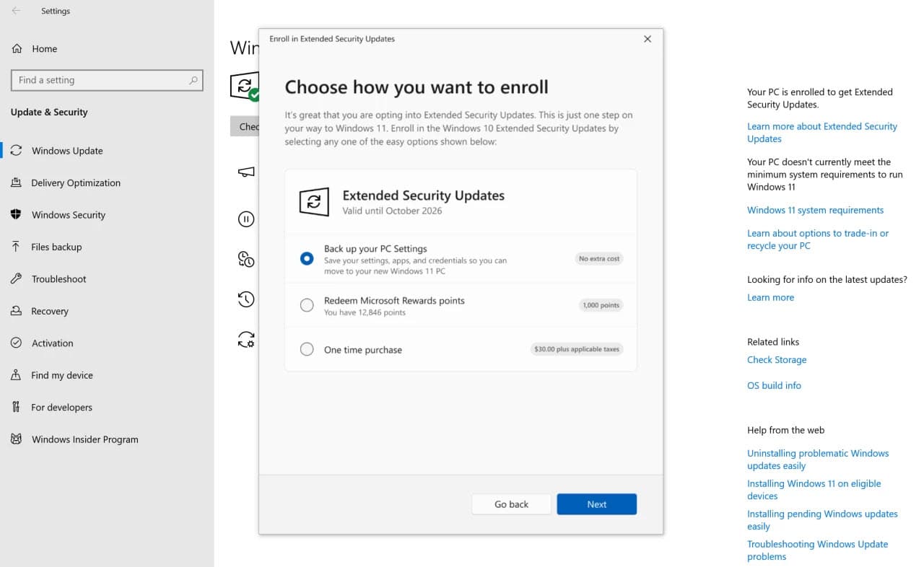Click the Home icon in sidebar

[17, 48]
